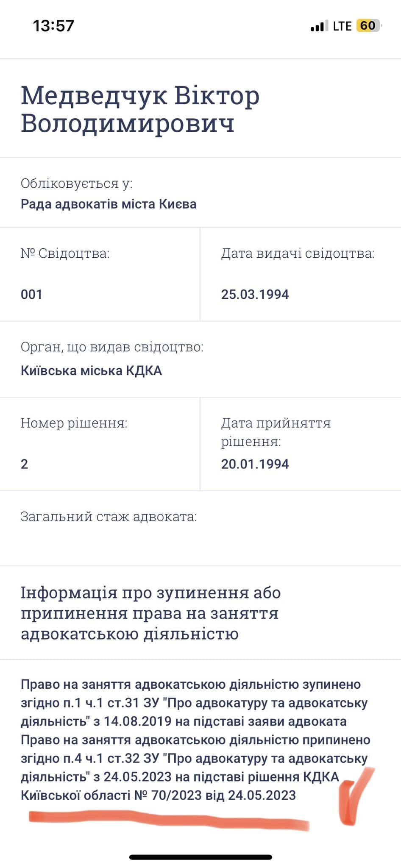401x868 pixels.
Task: Tap the Дата видачі свідоцтва label
Action: coord(298,253)
